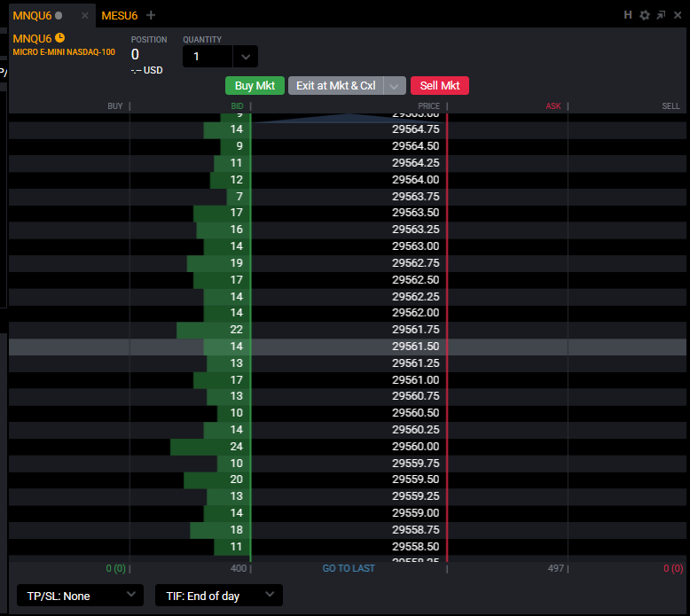Click bid size 18 at 29558.75
This screenshot has height=616, width=690.
236,530
